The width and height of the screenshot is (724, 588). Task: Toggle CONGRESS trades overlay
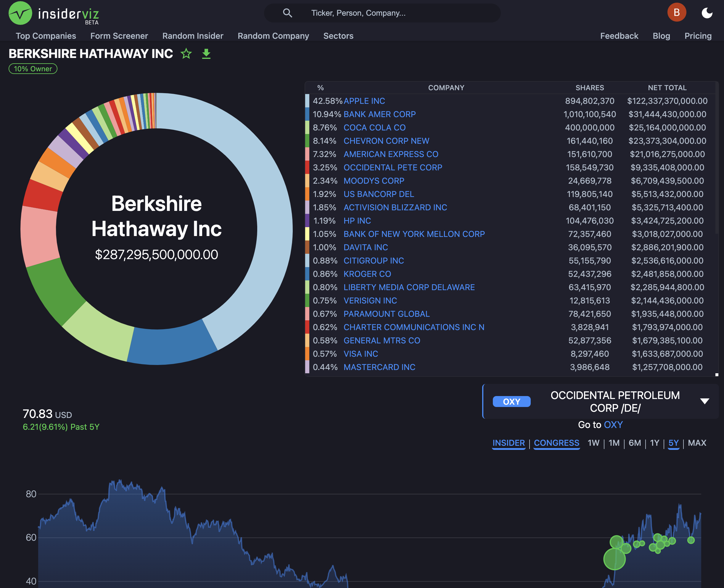pos(556,443)
